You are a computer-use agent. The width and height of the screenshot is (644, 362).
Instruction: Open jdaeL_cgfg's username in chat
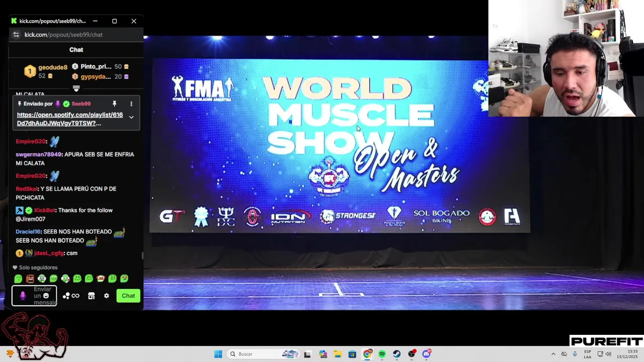click(x=49, y=253)
